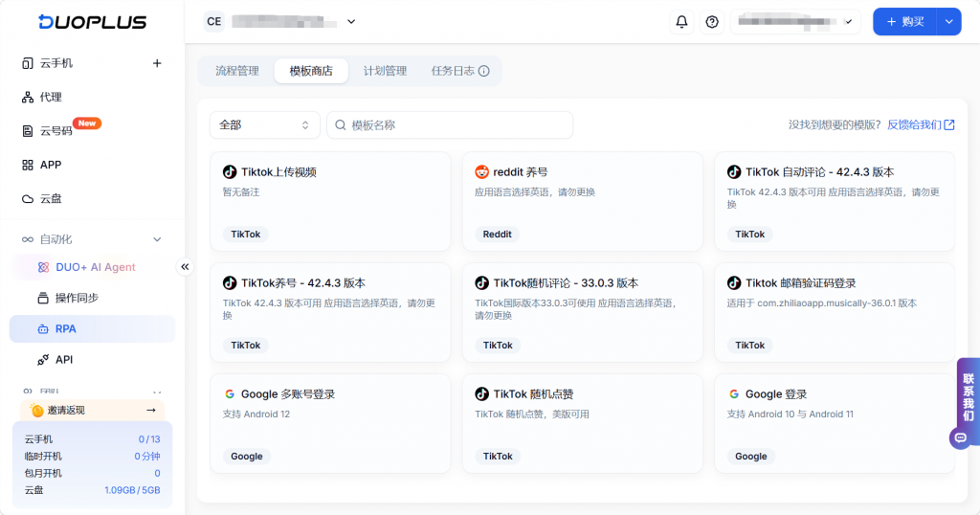This screenshot has width=980, height=515.
Task: Switch to 流程管理 tab
Action: [237, 71]
